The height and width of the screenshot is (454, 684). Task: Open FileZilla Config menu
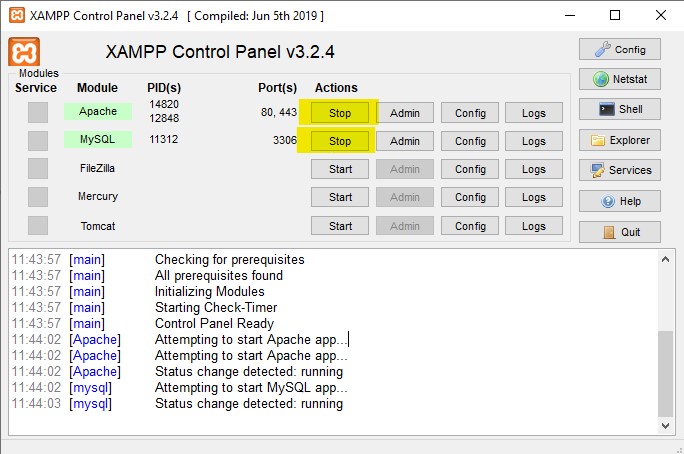point(470,169)
